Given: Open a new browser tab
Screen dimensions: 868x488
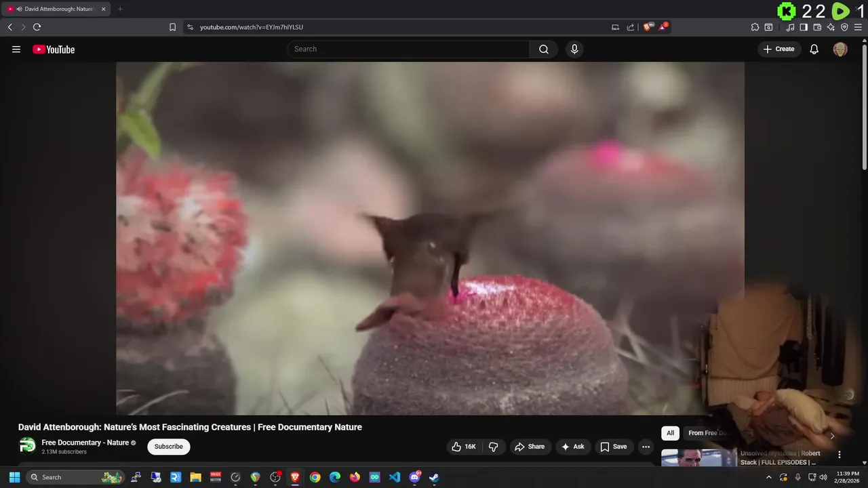Looking at the screenshot, I should (120, 9).
